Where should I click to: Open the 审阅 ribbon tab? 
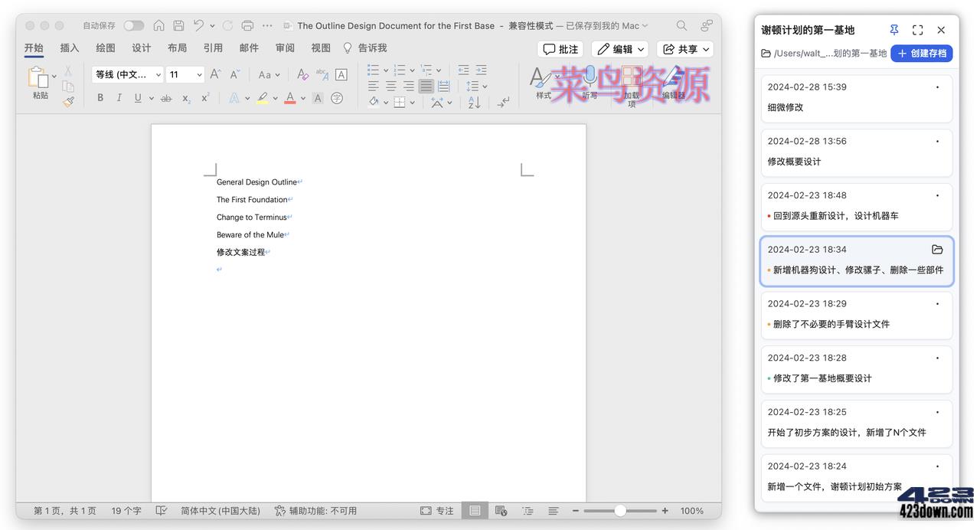click(x=285, y=47)
